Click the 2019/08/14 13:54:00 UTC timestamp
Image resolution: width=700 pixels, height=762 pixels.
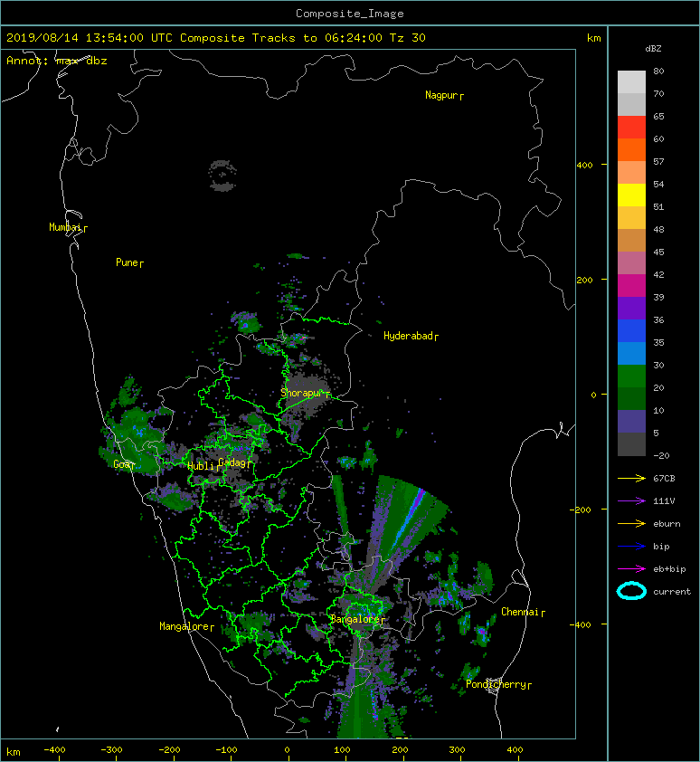[x=90, y=38]
